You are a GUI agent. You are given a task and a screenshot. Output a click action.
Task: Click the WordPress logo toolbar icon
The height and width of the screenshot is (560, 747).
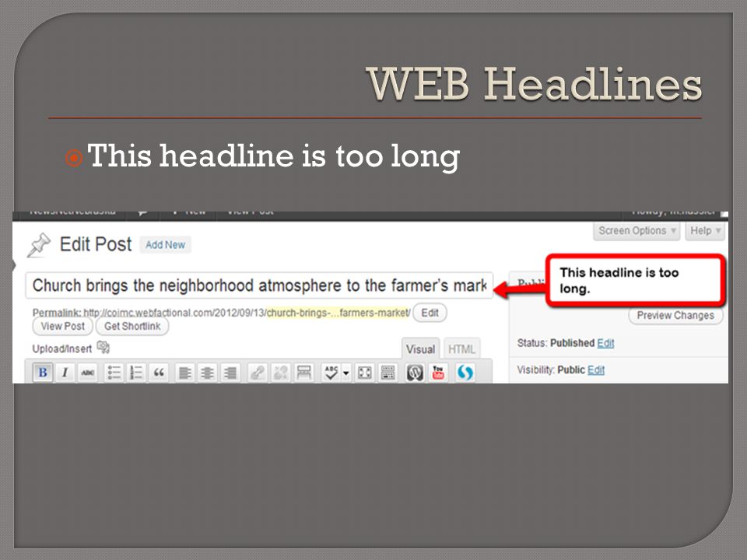point(415,373)
